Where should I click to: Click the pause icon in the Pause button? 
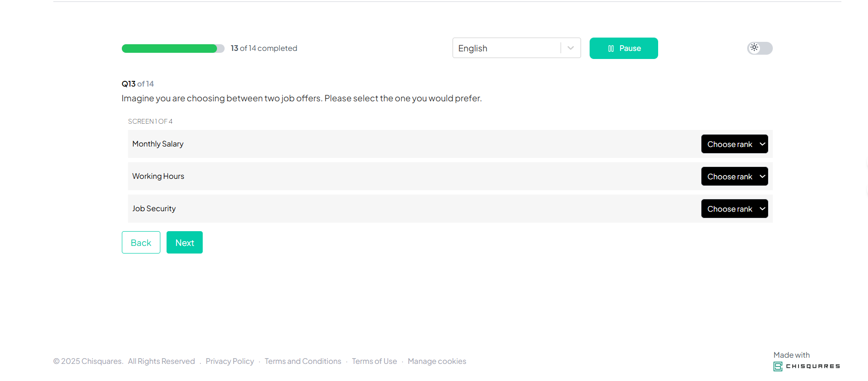coord(611,49)
